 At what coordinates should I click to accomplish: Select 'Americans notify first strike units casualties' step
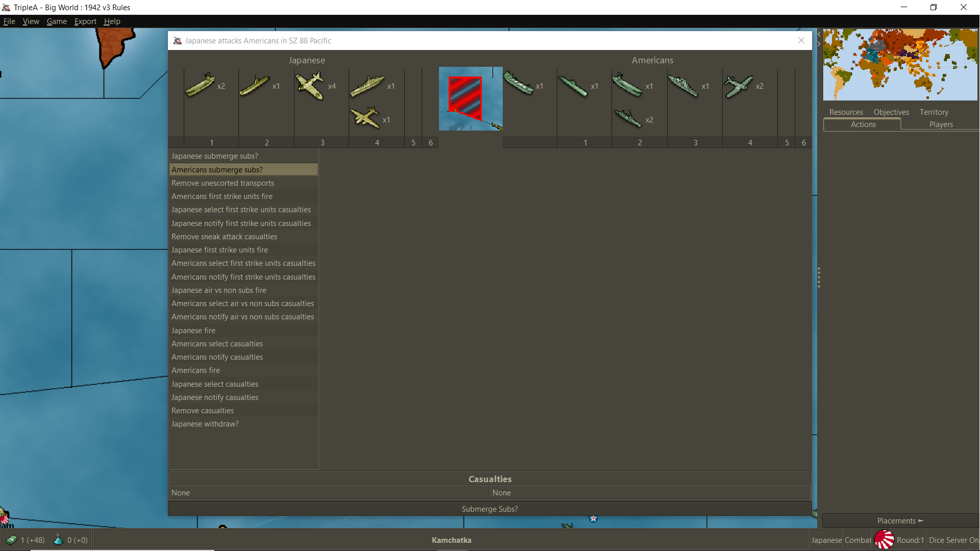tap(243, 277)
